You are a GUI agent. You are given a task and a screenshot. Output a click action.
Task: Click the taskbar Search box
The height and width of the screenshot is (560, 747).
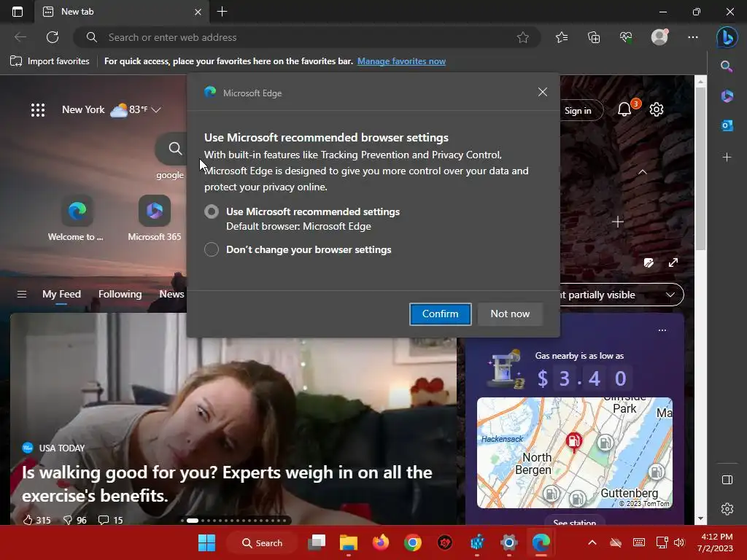[262, 542]
